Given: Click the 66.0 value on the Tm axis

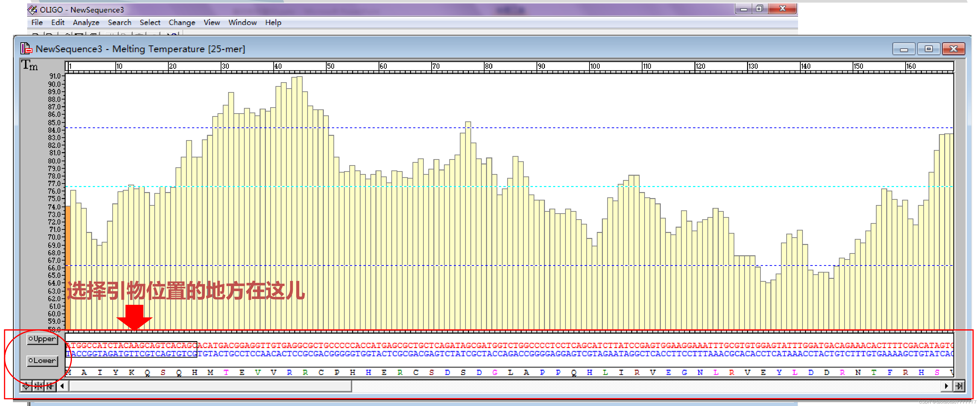Looking at the screenshot, I should pos(55,268).
